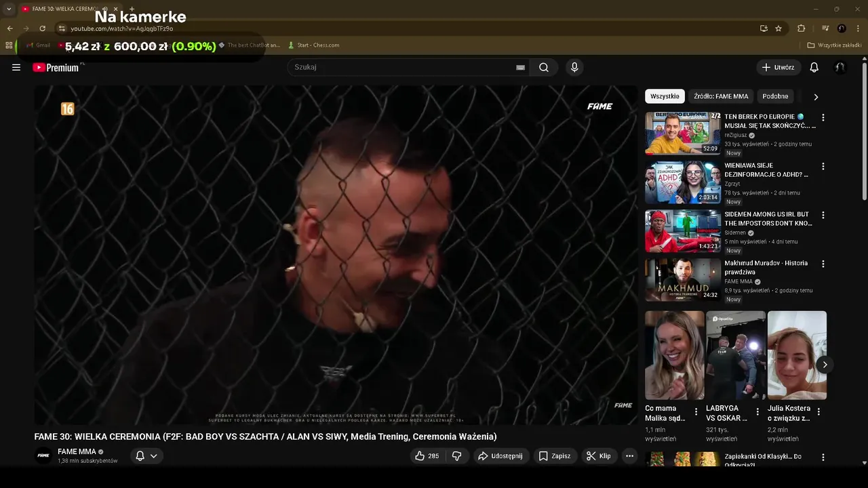Open the reZigiusz channel name
The height and width of the screenshot is (488, 868).
click(x=736, y=135)
